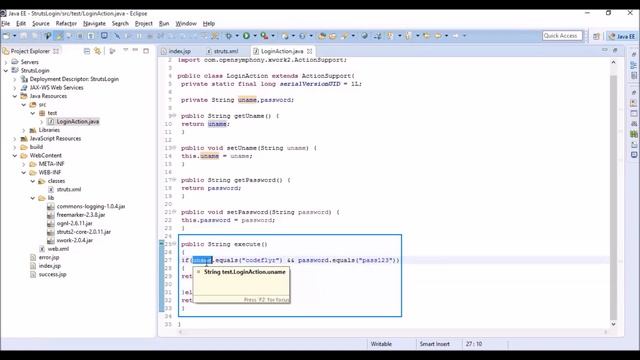Click the green Run button

(x=246, y=36)
